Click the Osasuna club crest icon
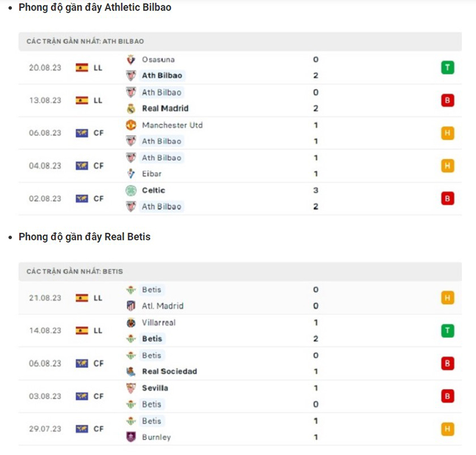The image size is (476, 455). [x=131, y=59]
